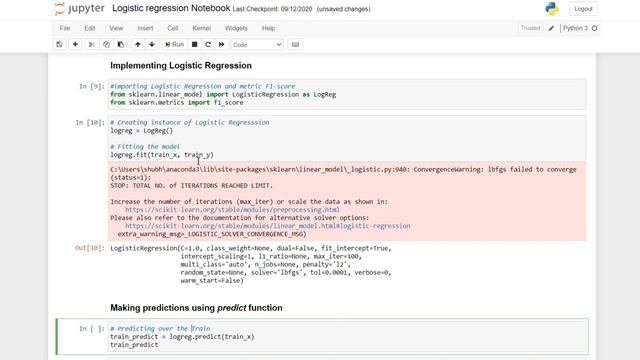The height and width of the screenshot is (360, 640).
Task: Restart the kernel icon
Action: (x=208, y=44)
